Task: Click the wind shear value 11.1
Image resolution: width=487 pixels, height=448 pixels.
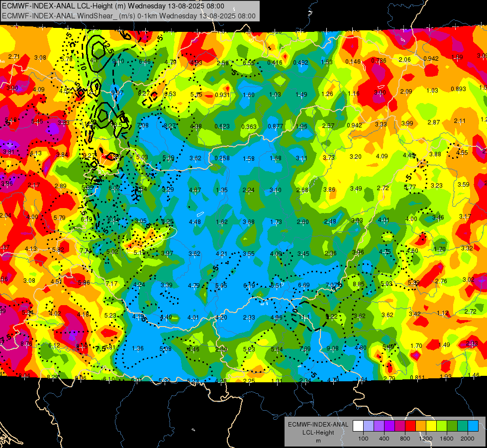Action: 304,317
